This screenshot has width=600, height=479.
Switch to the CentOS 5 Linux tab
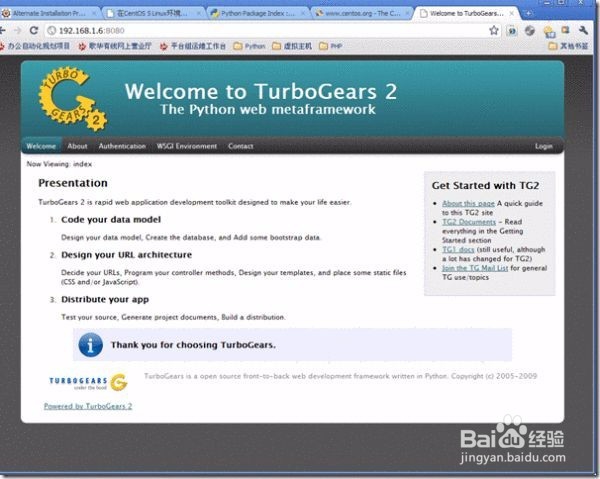click(x=153, y=13)
